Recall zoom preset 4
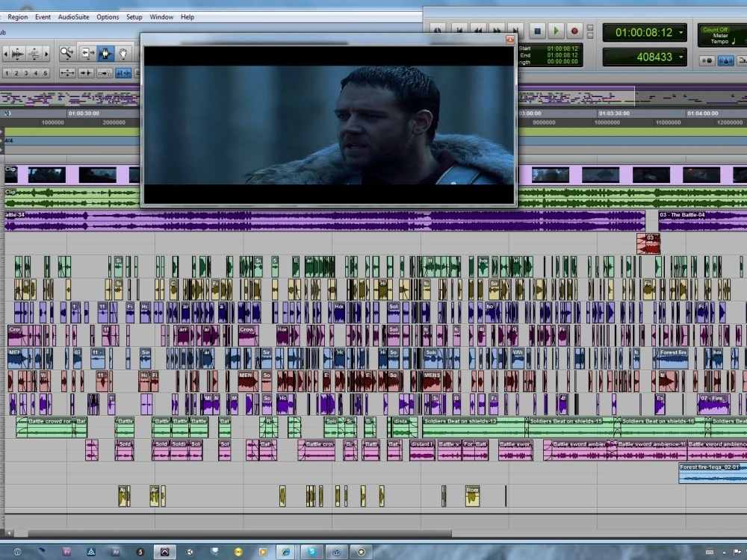This screenshot has height=560, width=747. pos(36,73)
